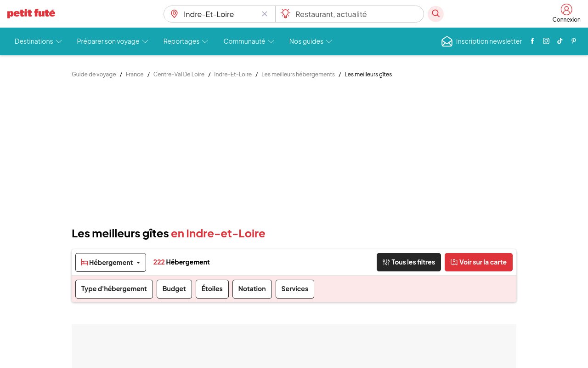Toggle the Budget filter
588x368 pixels.
(174, 289)
